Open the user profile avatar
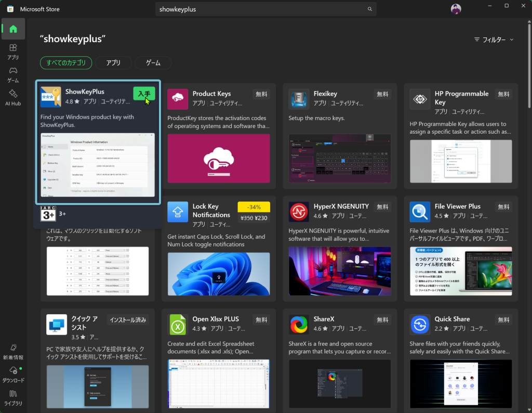 pos(456,9)
